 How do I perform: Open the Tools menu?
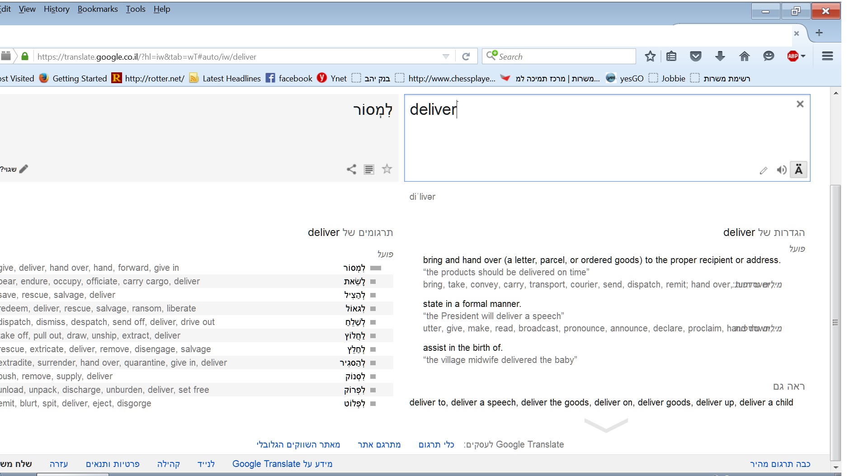(136, 9)
